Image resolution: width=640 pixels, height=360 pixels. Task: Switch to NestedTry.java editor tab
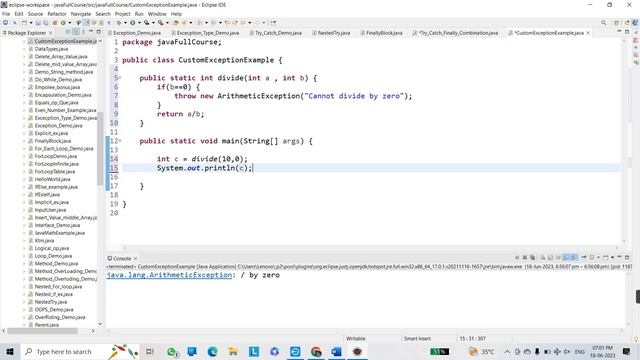click(x=333, y=33)
